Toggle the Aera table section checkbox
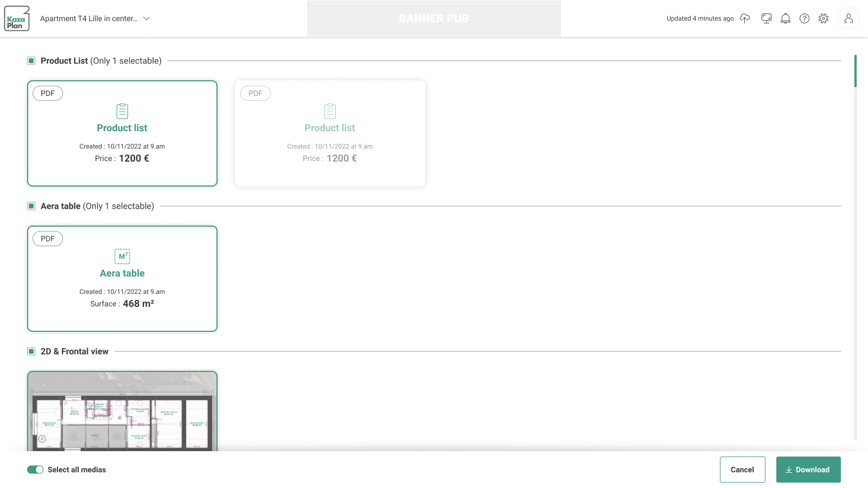Viewport: 868px width, 488px height. [x=31, y=206]
